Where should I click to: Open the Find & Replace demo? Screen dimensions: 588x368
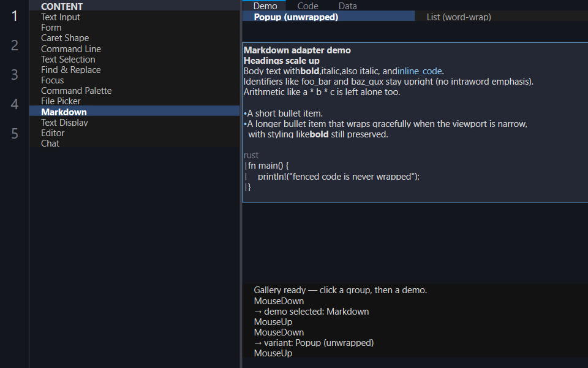tap(134, 70)
